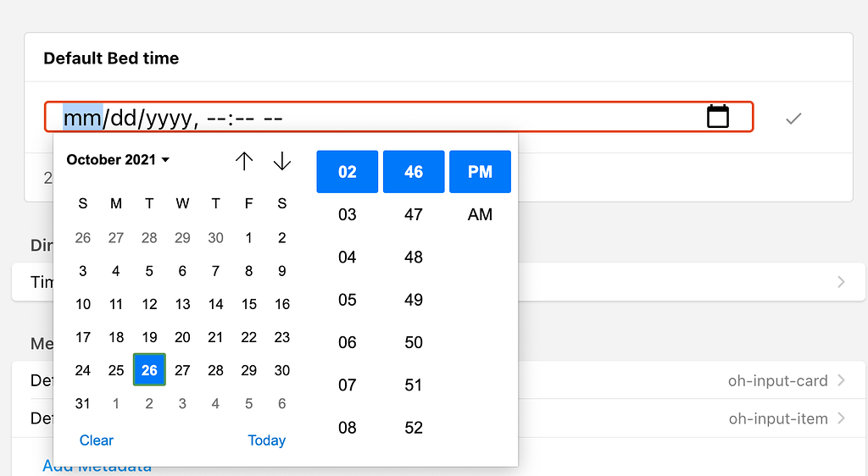Clear the selected date
The width and height of the screenshot is (868, 476).
coord(97,440)
